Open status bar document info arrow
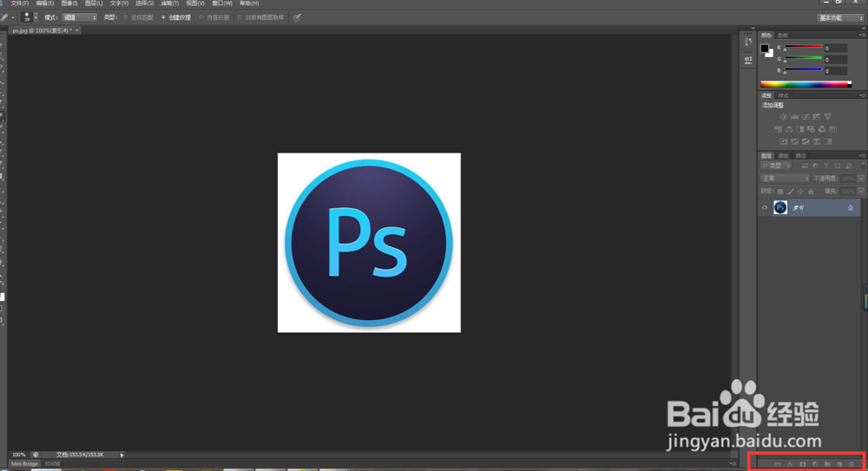Viewport: 868px width, 471px height. (x=122, y=455)
